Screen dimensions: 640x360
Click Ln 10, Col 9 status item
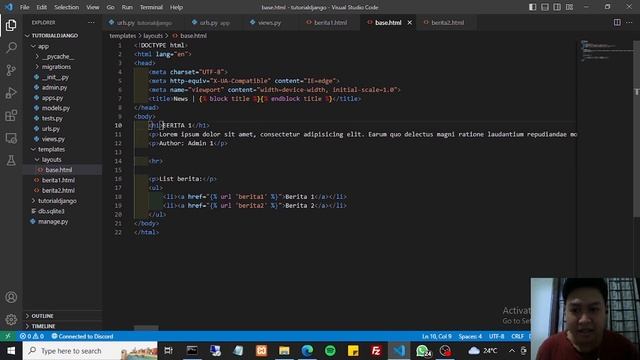point(437,336)
